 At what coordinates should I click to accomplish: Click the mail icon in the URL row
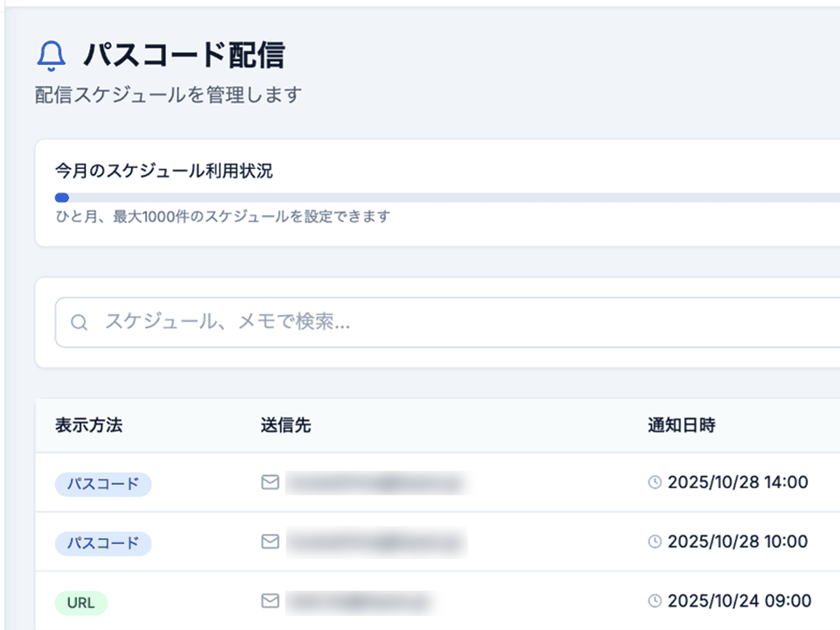(270, 601)
